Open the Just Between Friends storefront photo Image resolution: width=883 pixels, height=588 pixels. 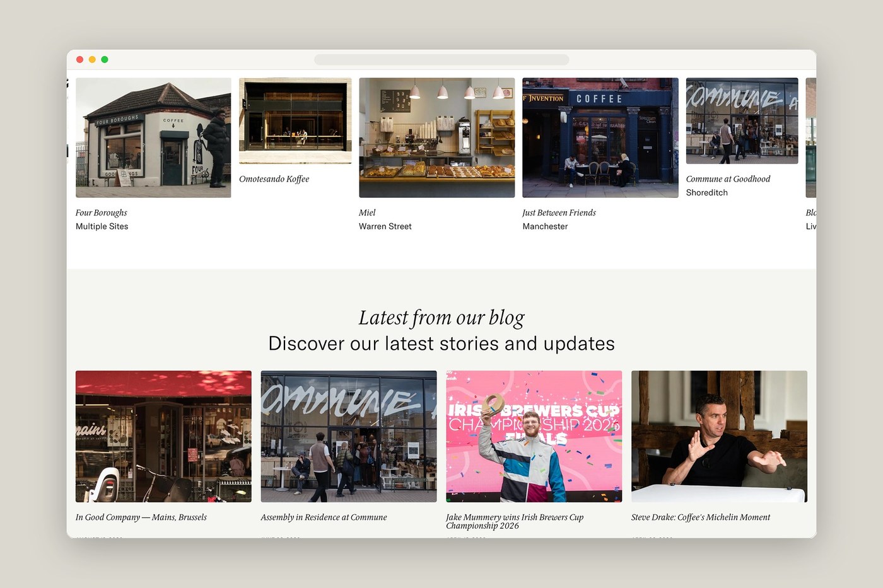pyautogui.click(x=600, y=137)
